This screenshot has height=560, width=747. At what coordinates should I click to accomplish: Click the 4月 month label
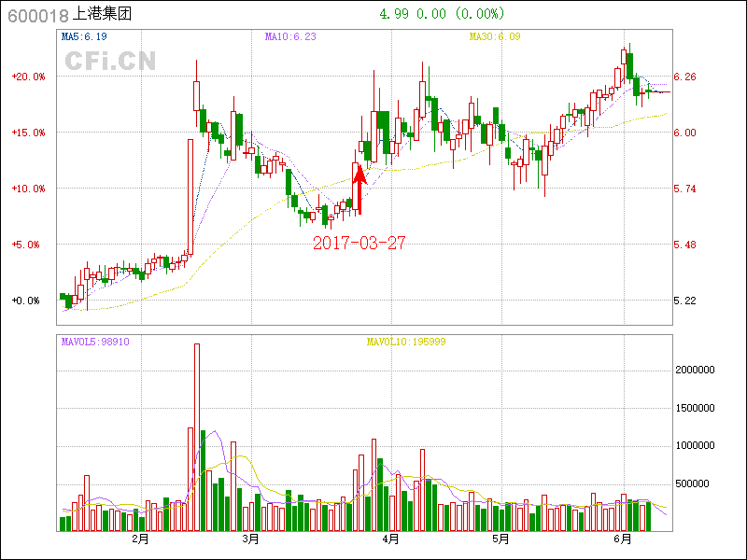tap(390, 539)
